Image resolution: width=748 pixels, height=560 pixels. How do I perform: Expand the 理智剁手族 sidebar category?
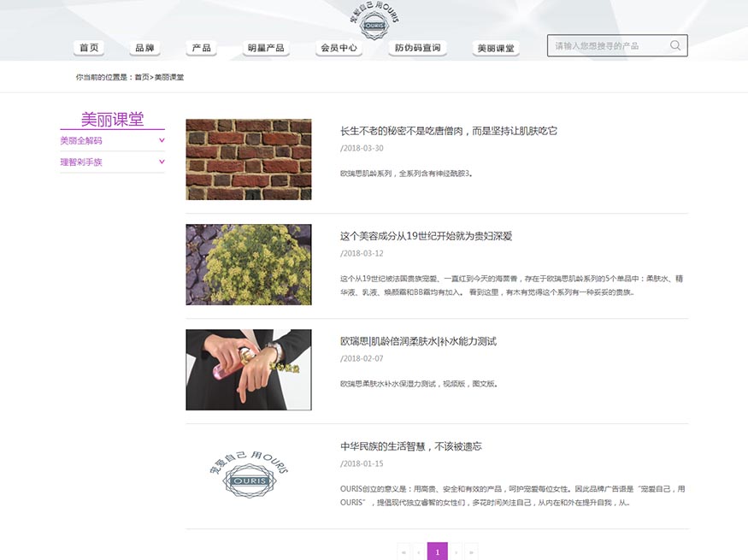pos(112,162)
